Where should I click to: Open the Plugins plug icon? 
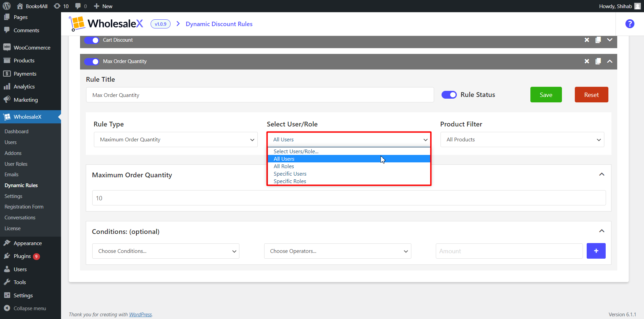point(7,256)
